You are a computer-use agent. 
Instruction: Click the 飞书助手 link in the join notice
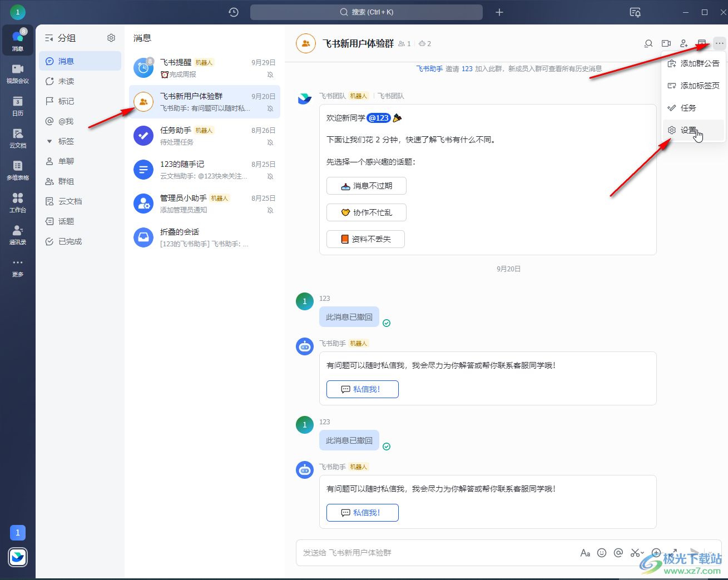tap(429, 69)
